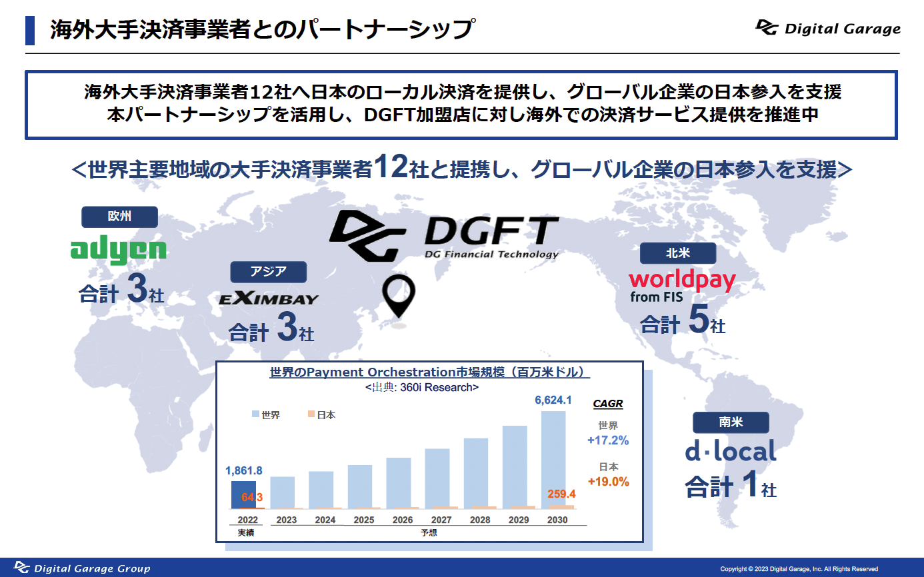Click the value 1,861.8 above 2022 bar
Viewport: 924px width, 577px height.
click(x=244, y=470)
